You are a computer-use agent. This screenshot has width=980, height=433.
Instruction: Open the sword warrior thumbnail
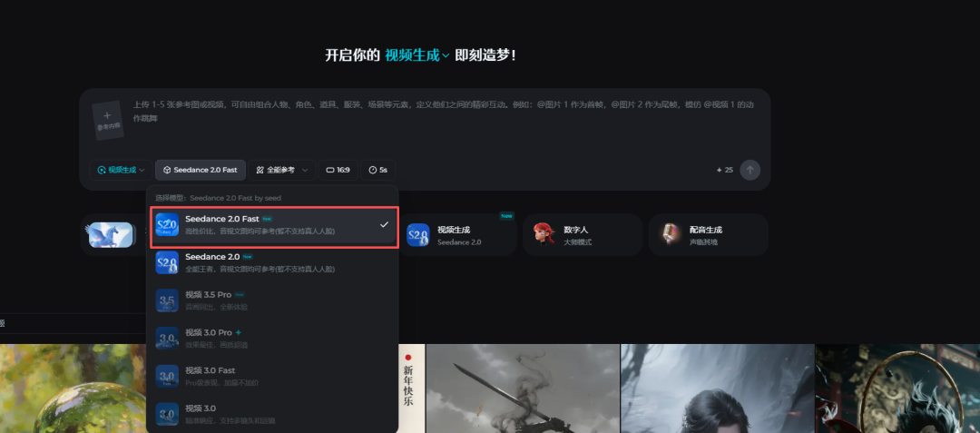[523, 389]
